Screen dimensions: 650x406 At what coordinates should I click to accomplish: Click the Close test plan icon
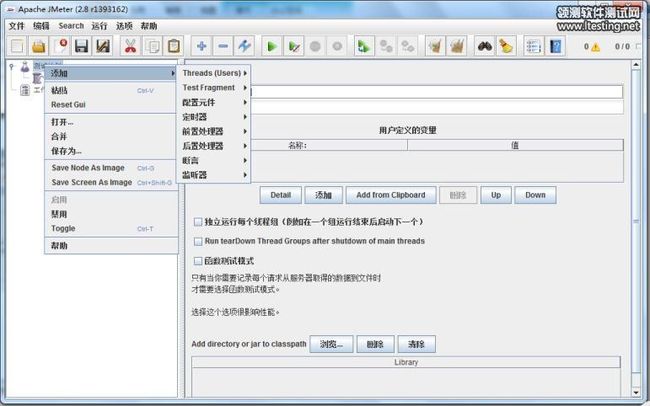click(x=60, y=46)
